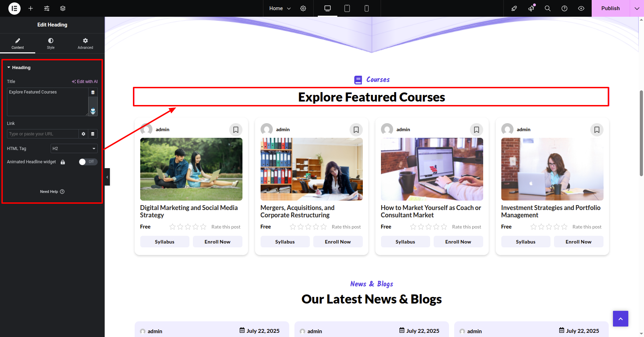The image size is (644, 337).
Task: Switch to mobile preview mode
Action: point(367,8)
